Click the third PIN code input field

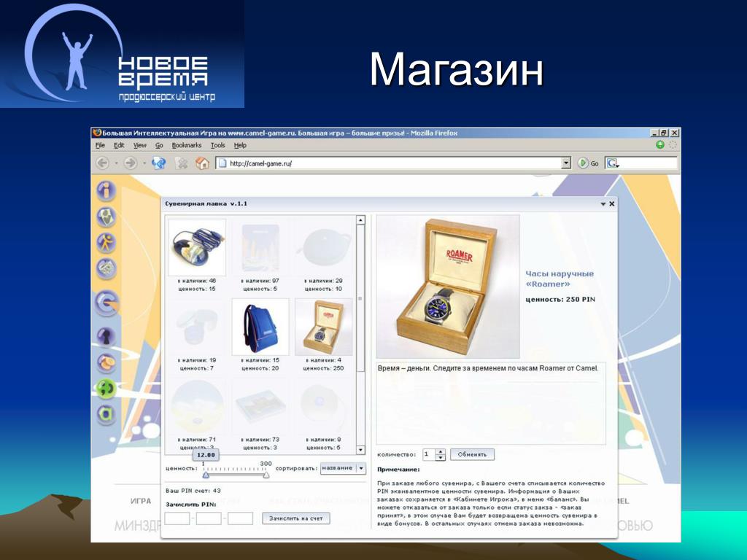pyautogui.click(x=240, y=518)
